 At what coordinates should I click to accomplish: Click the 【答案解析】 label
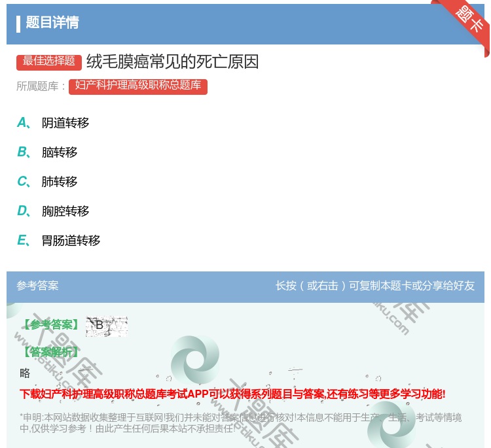pyautogui.click(x=51, y=352)
